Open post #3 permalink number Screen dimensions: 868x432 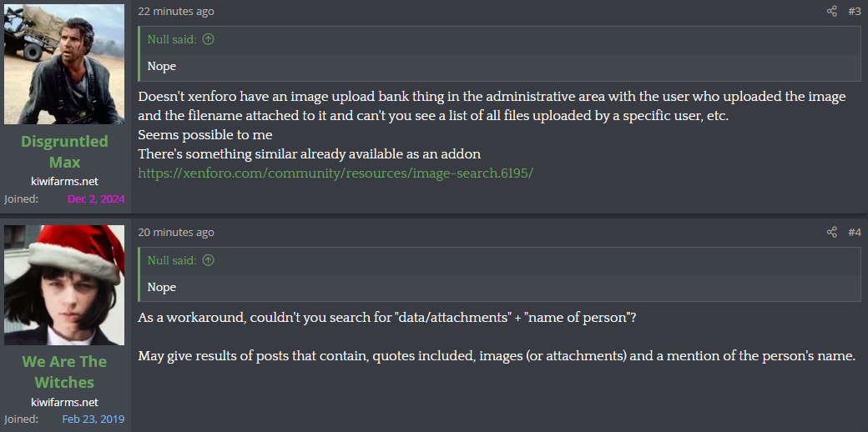pos(854,11)
